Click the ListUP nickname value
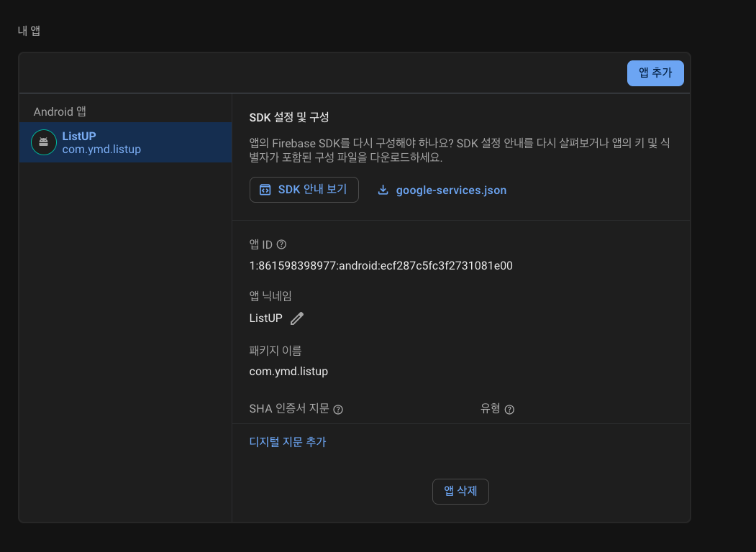Screen dimensions: 756x552 pos(265,318)
